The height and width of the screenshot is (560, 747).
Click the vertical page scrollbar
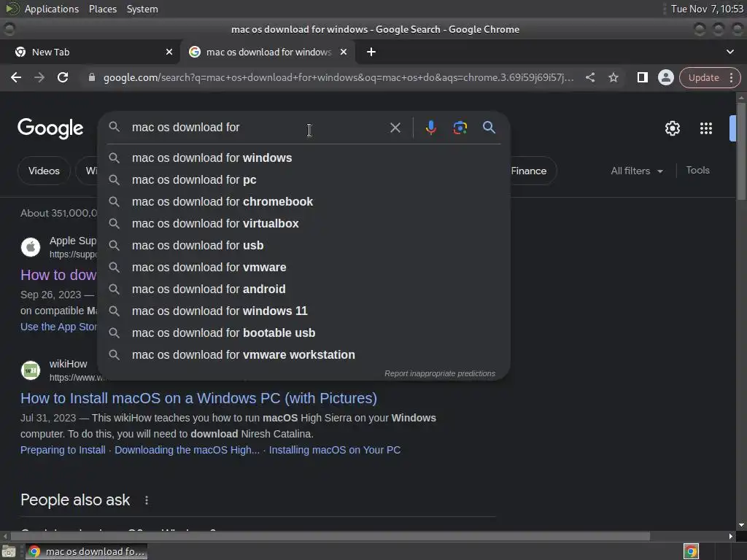(x=741, y=152)
